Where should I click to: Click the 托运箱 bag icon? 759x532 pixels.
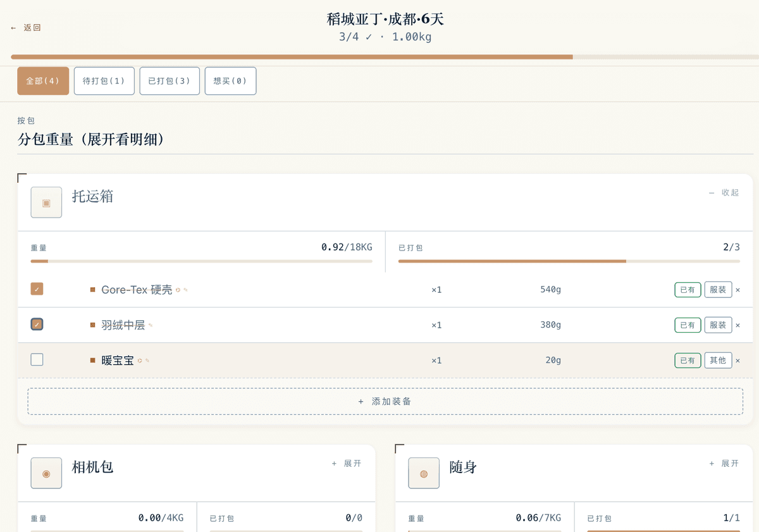point(46,202)
